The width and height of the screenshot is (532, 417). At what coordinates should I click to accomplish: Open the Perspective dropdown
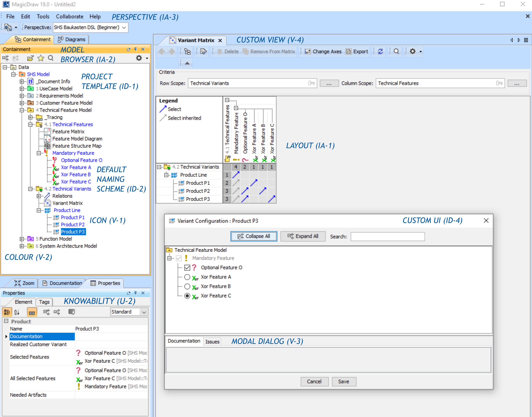(x=124, y=28)
